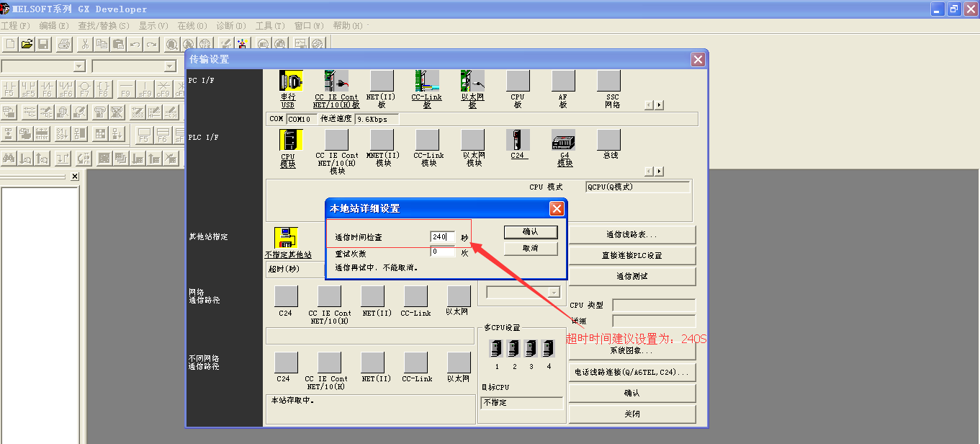Click the Open project toolbar icon
980x444 pixels.
point(26,43)
